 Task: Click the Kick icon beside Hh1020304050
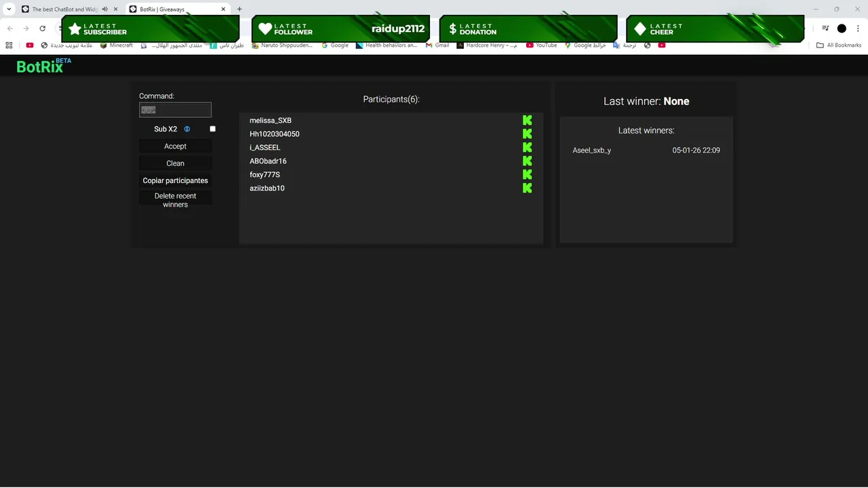(x=527, y=134)
